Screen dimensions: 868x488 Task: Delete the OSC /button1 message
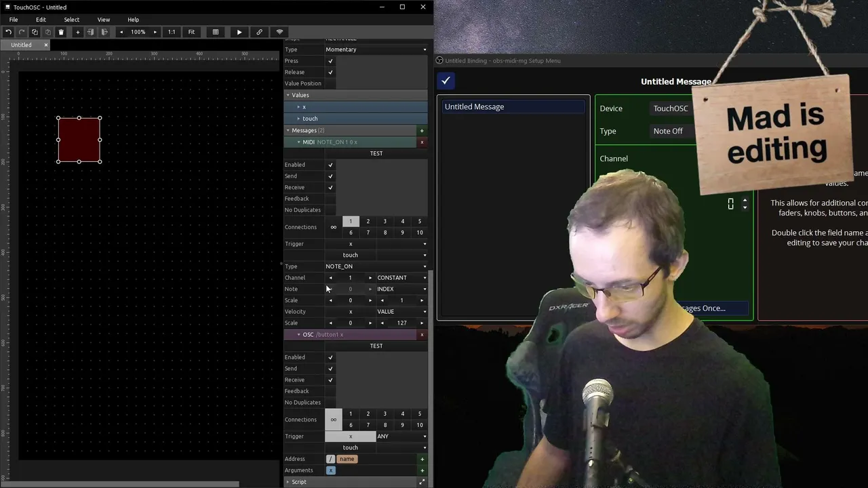click(422, 335)
